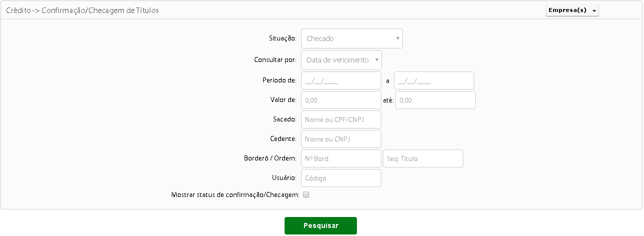Click the Período de label
This screenshot has height=236, width=644.
tap(280, 80)
